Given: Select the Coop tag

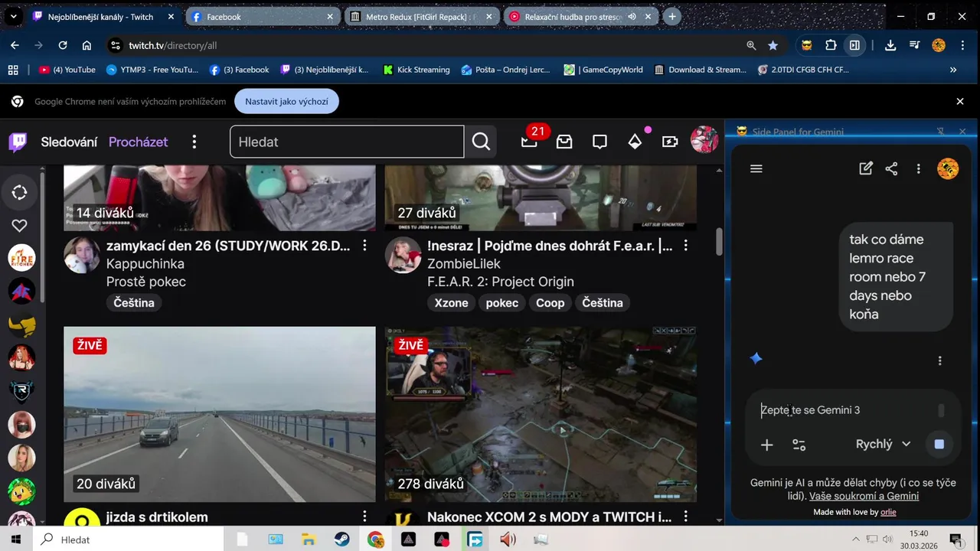Looking at the screenshot, I should click(x=550, y=303).
